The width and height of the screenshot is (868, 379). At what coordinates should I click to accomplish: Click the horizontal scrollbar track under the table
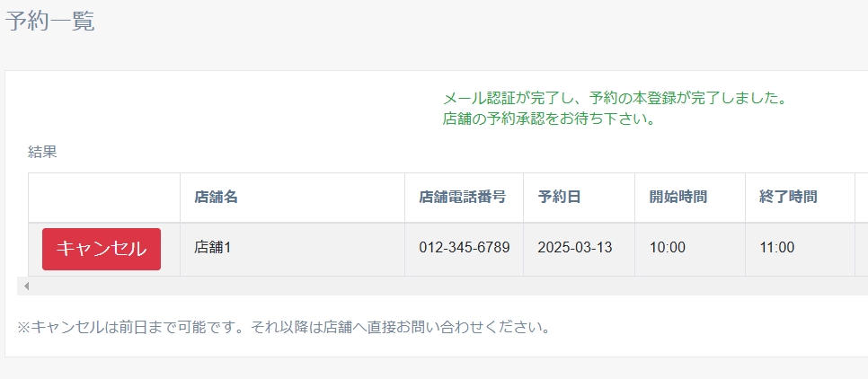[449, 286]
